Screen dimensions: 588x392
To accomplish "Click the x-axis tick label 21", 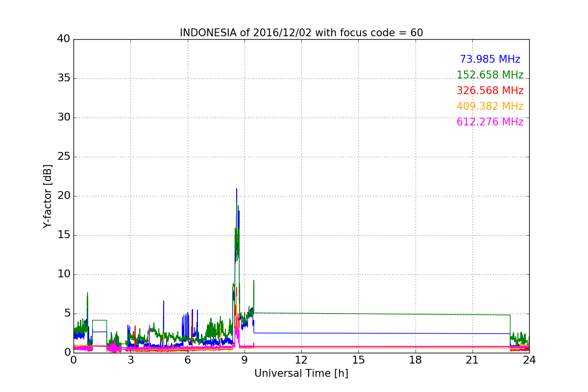I will [x=472, y=360].
